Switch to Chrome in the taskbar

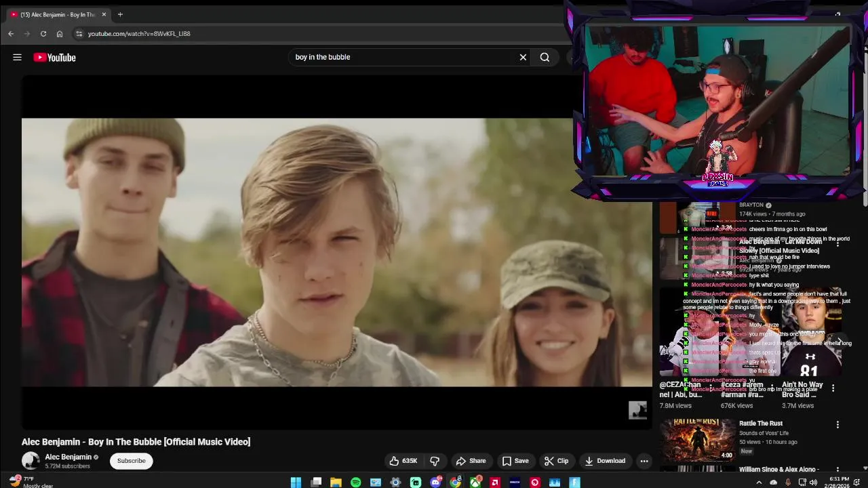[456, 482]
